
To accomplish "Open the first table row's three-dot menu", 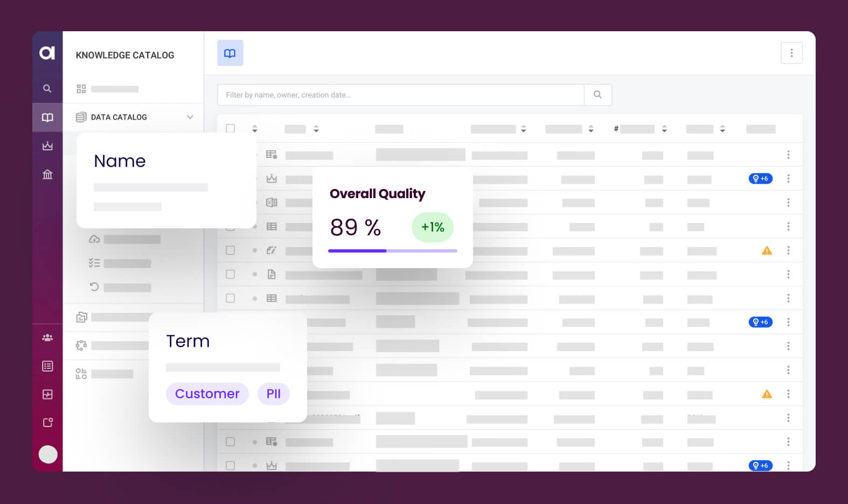I will (x=788, y=155).
